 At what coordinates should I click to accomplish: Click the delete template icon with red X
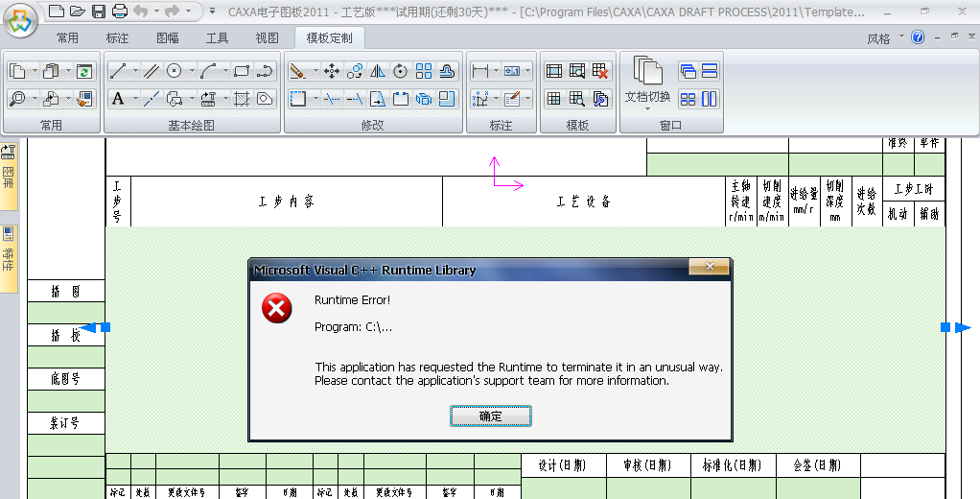tap(600, 71)
